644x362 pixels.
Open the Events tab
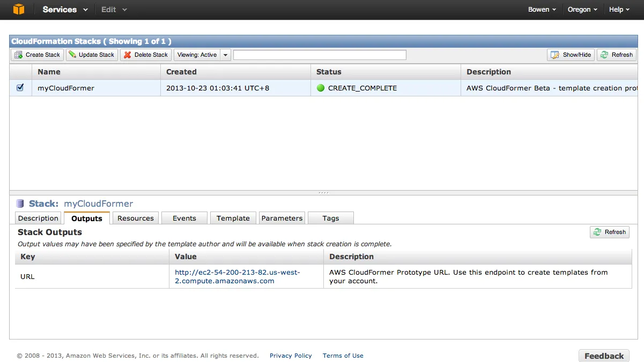(x=184, y=218)
